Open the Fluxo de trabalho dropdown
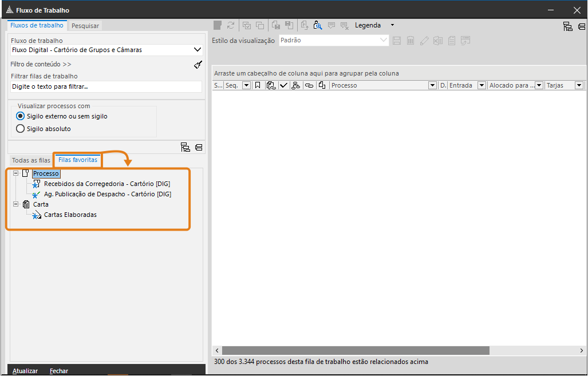This screenshot has height=376, width=588. point(198,50)
